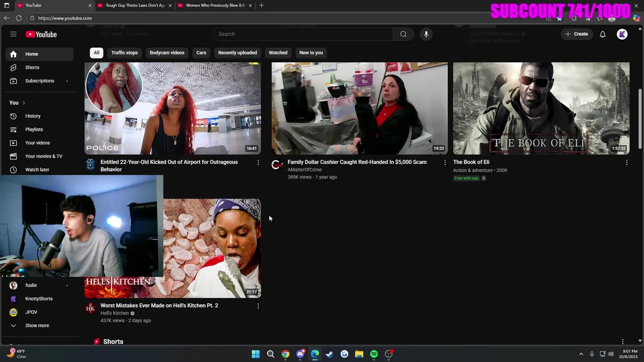Viewport: 644px width, 362px height.
Task: Select the Cars filter chip
Action: 201,53
